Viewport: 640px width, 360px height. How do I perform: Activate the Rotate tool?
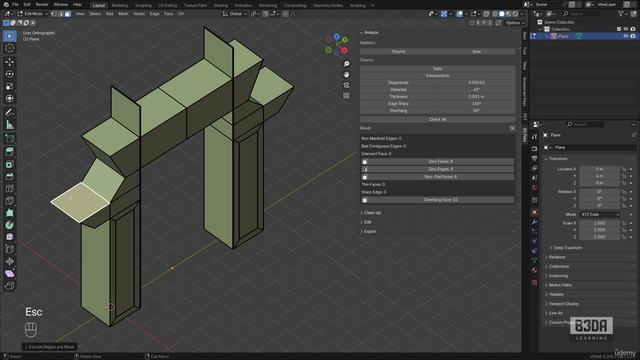10,74
